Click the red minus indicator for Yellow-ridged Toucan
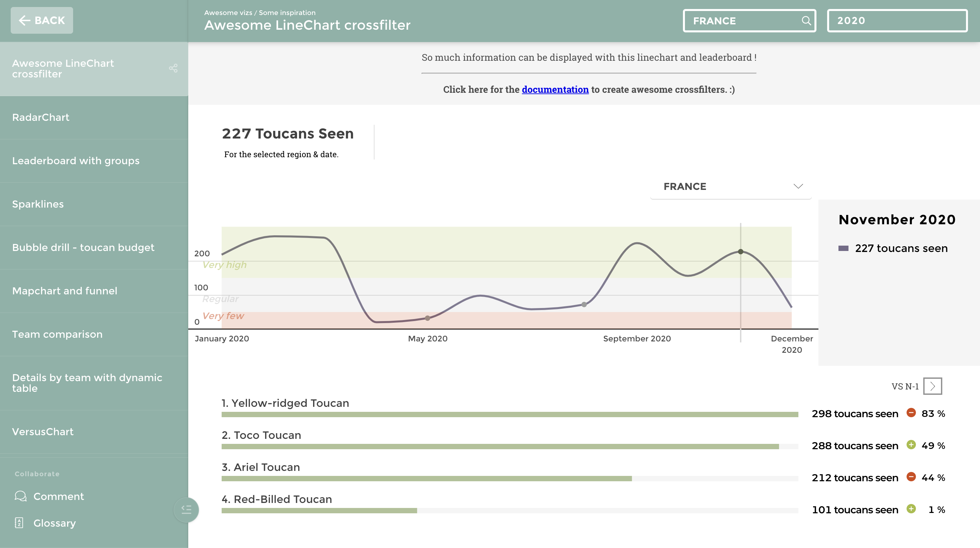Viewport: 980px width, 548px height. pos(911,413)
